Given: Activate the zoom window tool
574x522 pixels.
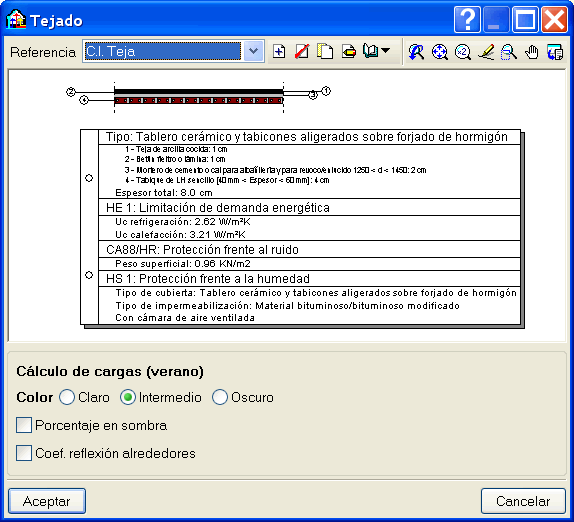Looking at the screenshot, I should point(509,52).
